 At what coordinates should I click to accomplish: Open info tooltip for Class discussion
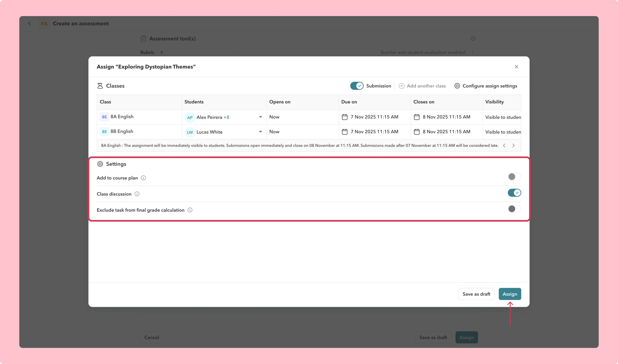pos(137,194)
